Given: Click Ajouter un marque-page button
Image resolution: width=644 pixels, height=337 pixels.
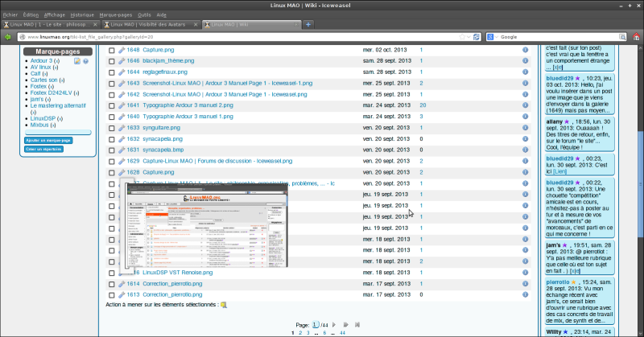Looking at the screenshot, I should click(48, 141).
